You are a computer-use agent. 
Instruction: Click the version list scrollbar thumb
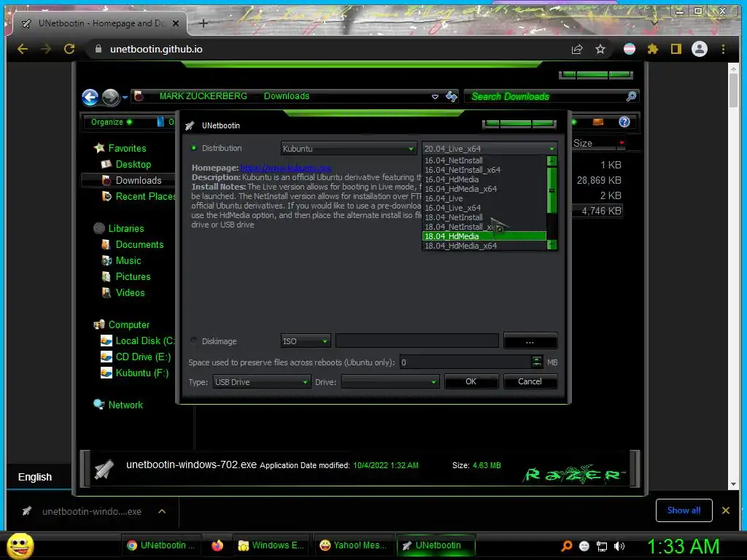[x=551, y=190]
